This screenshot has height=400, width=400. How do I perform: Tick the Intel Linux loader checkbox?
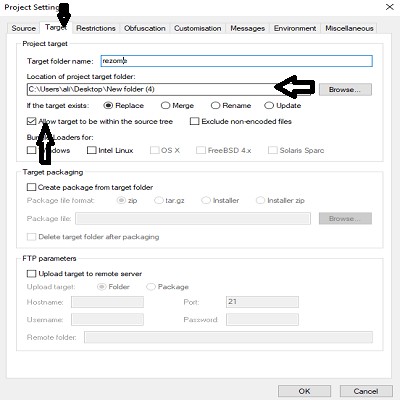coord(91,150)
